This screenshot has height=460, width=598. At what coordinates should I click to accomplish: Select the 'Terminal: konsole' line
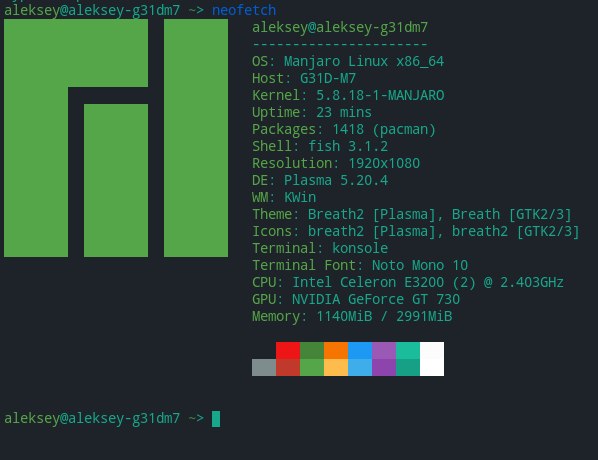click(320, 248)
